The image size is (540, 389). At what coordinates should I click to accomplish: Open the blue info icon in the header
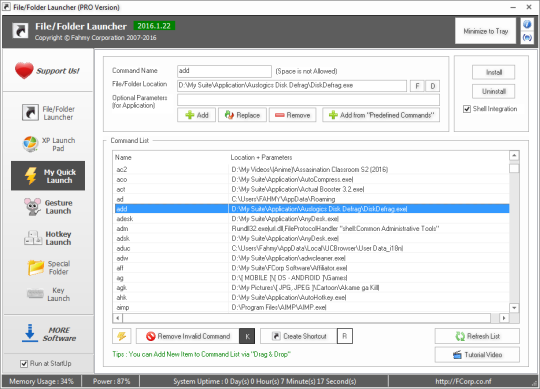(x=527, y=24)
